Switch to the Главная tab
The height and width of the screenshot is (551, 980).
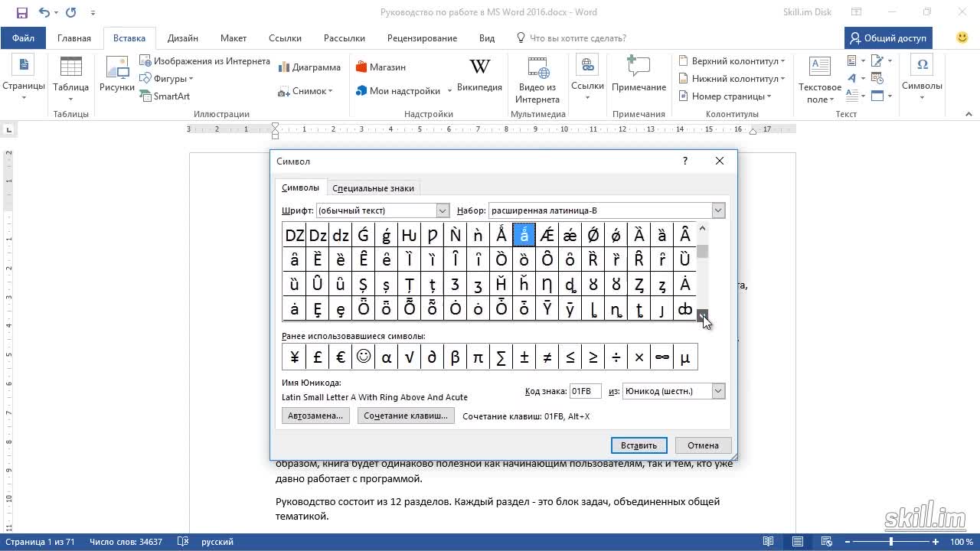click(x=74, y=38)
